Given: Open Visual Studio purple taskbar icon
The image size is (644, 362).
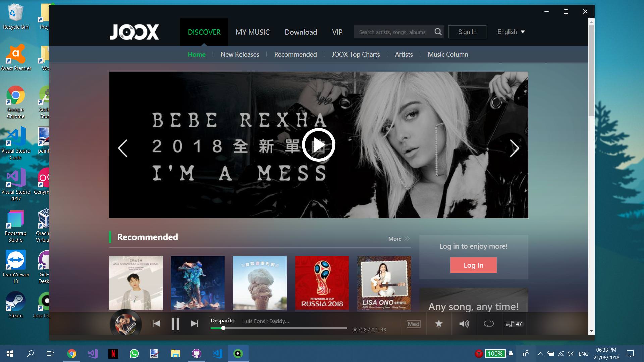Looking at the screenshot, I should click(x=93, y=354).
